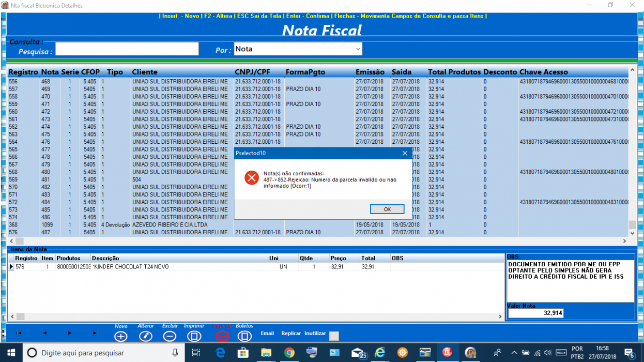Screen dimensions: 644x362
Task: Click main grid horizontal scrollbar left arrow
Action: point(12,241)
